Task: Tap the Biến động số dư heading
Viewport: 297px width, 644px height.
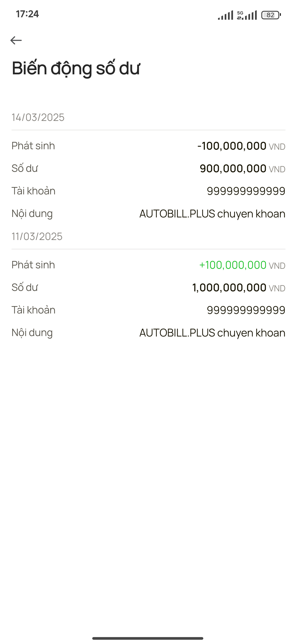Action: coord(76,68)
